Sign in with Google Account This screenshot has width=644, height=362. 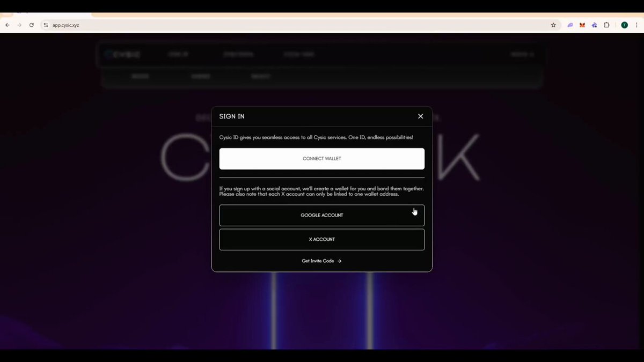(x=321, y=215)
